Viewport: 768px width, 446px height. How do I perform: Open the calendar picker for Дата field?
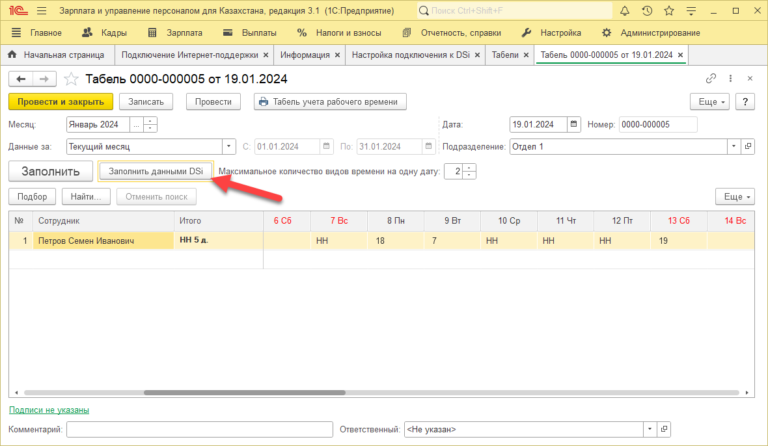click(x=574, y=125)
